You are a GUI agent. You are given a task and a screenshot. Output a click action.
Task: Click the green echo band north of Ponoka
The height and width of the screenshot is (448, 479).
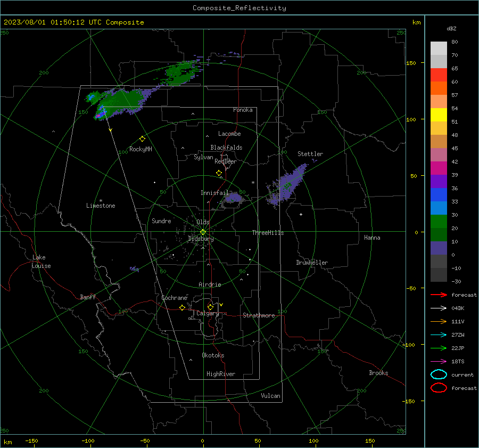(181, 73)
